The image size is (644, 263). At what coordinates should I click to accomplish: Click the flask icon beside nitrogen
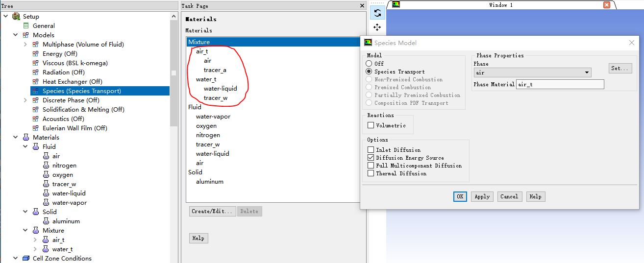(46, 166)
